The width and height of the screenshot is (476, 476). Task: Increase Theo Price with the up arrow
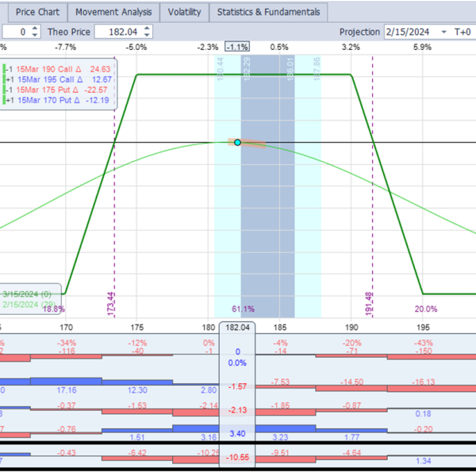click(x=148, y=29)
